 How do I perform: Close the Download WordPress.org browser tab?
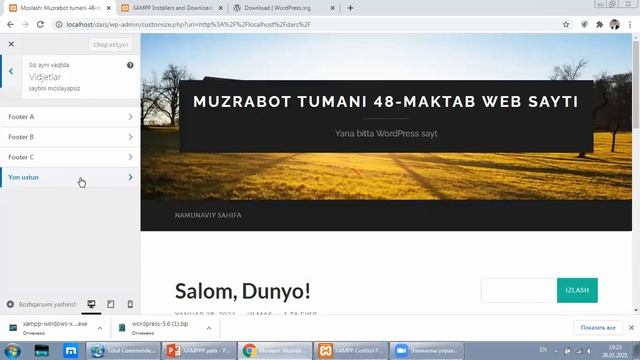point(332,8)
